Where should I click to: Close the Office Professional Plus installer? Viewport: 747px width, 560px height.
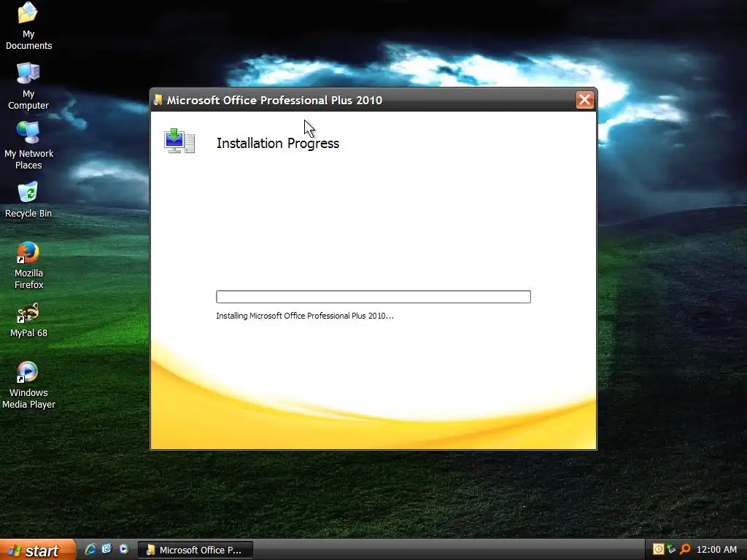point(584,100)
